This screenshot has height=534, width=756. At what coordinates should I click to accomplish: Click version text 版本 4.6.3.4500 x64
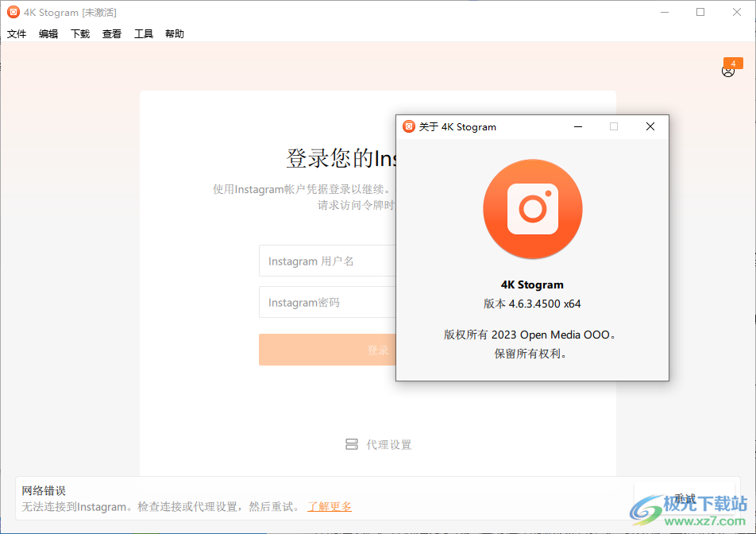point(532,304)
